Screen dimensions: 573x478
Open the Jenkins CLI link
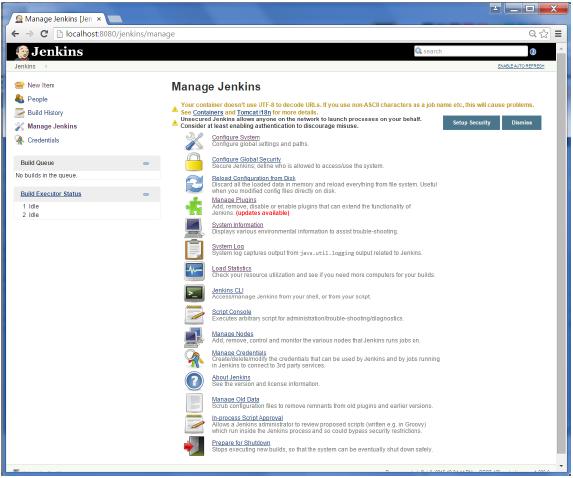[227, 290]
